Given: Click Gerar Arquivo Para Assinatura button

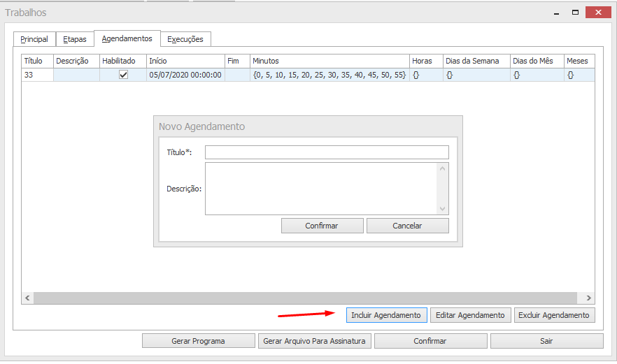Looking at the screenshot, I should pyautogui.click(x=314, y=341).
